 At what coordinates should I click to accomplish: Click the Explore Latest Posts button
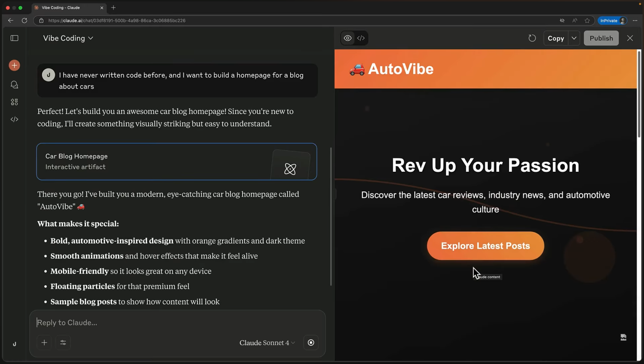(485, 246)
